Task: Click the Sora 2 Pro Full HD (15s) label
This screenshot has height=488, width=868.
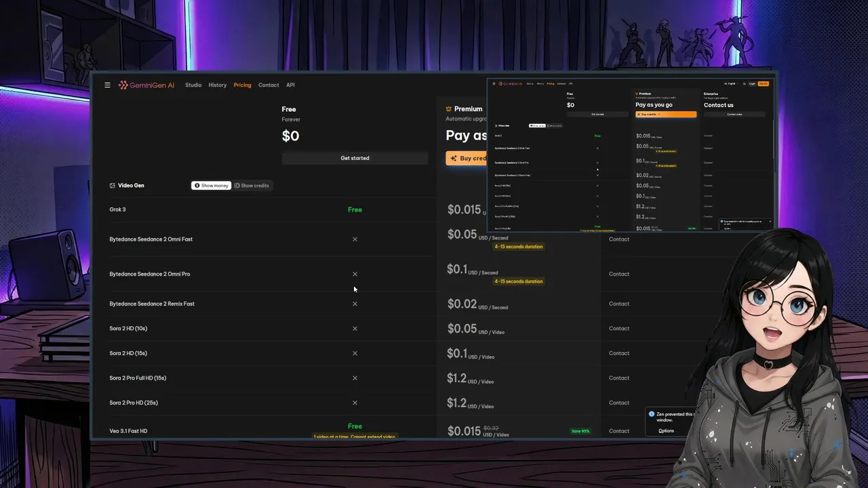Action: coord(138,378)
